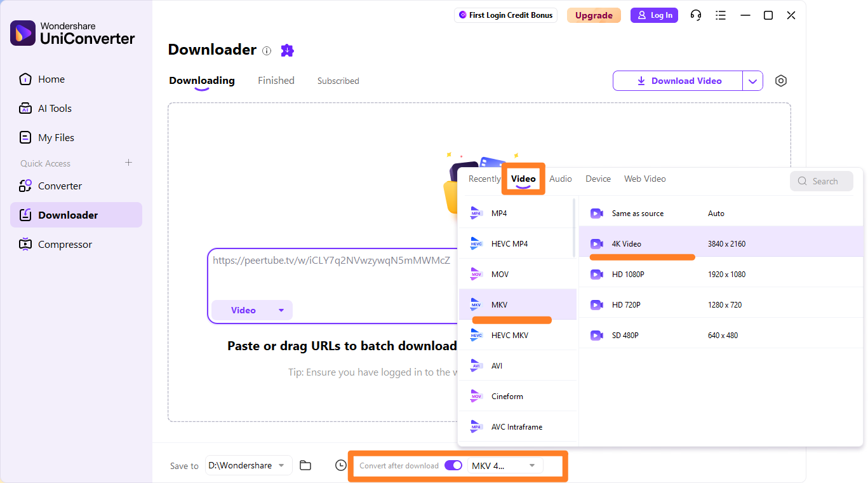Image resolution: width=868 pixels, height=483 pixels.
Task: Toggle Convert after download switch
Action: 453,465
